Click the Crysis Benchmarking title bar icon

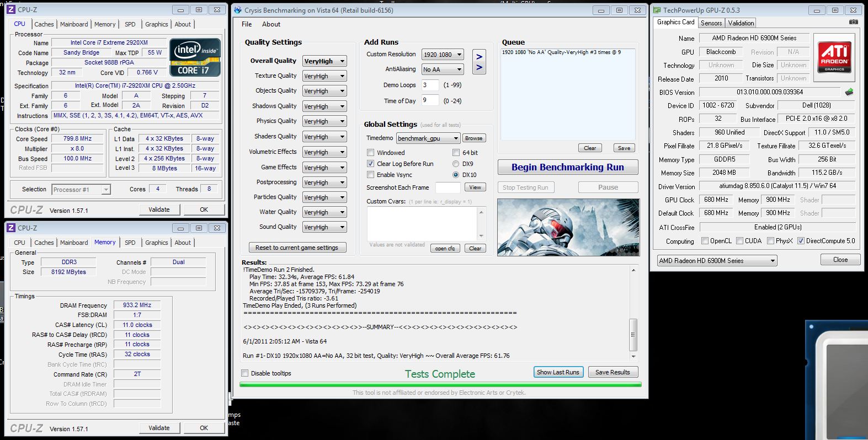pyautogui.click(x=237, y=10)
